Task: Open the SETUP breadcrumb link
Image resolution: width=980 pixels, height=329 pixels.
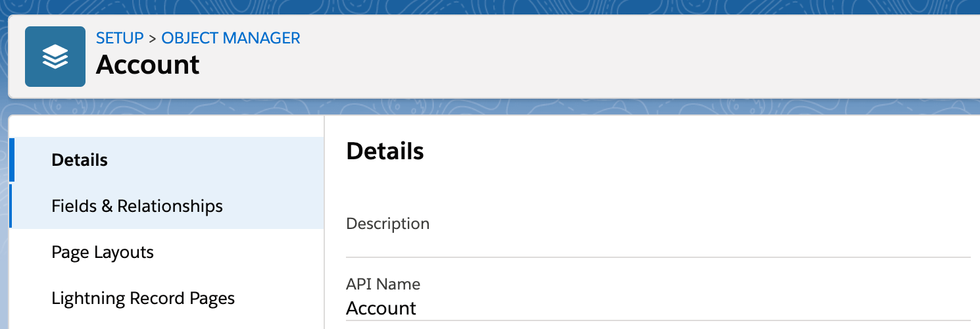Action: pos(120,38)
